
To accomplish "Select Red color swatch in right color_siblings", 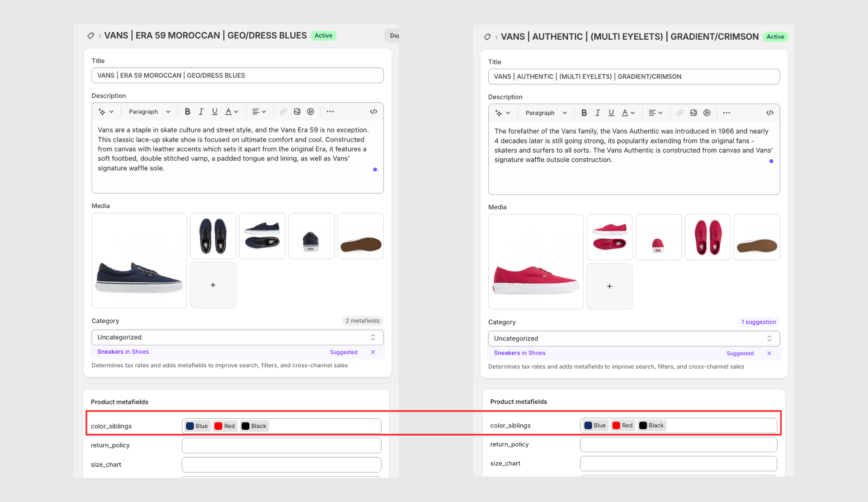I will coord(623,426).
